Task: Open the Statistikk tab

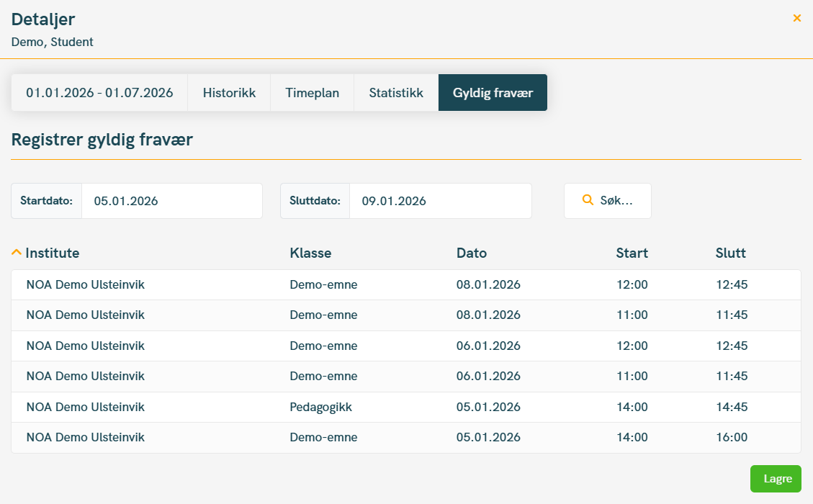Action: [396, 93]
